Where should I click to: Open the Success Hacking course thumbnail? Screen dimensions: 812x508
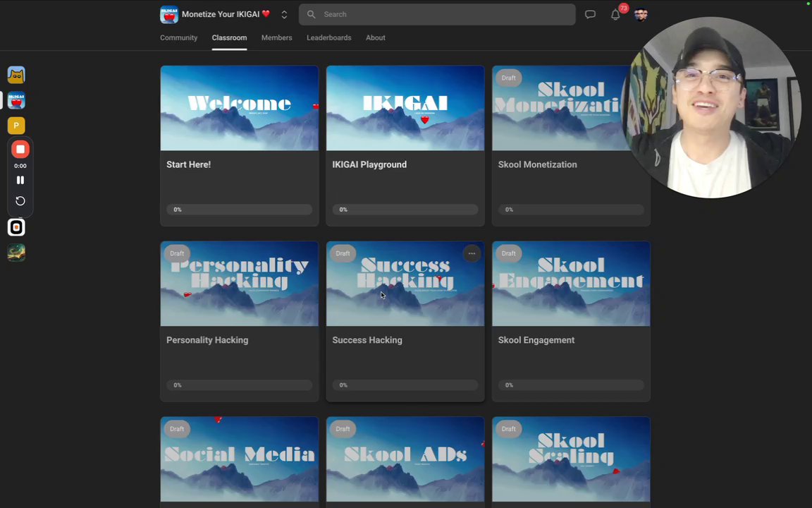pyautogui.click(x=405, y=284)
